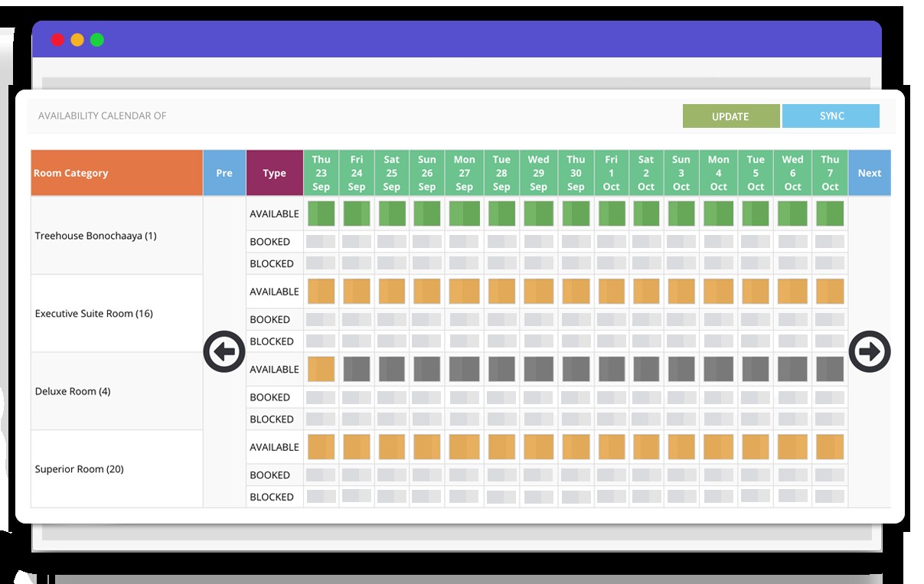Pick Superior Room available cell for Thu 7 Oct
Screen dimensions: 924x584
tap(830, 447)
